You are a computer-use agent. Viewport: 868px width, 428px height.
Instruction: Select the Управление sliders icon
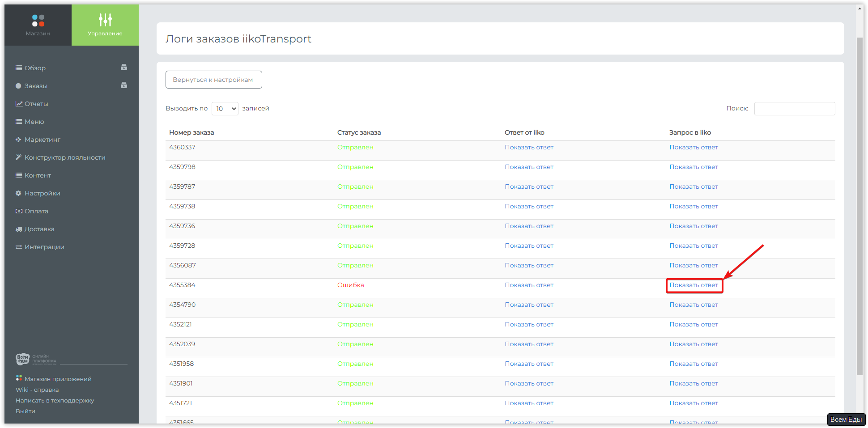click(105, 20)
